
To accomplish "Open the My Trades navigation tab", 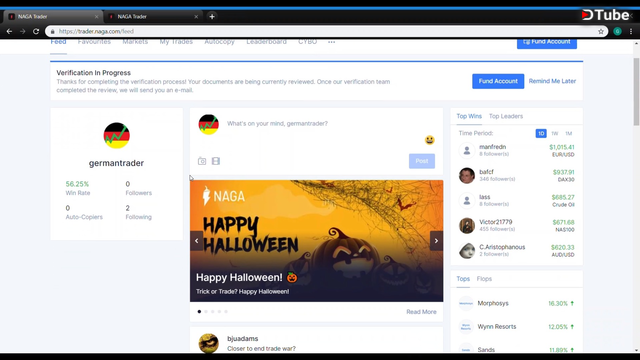I will [x=176, y=42].
